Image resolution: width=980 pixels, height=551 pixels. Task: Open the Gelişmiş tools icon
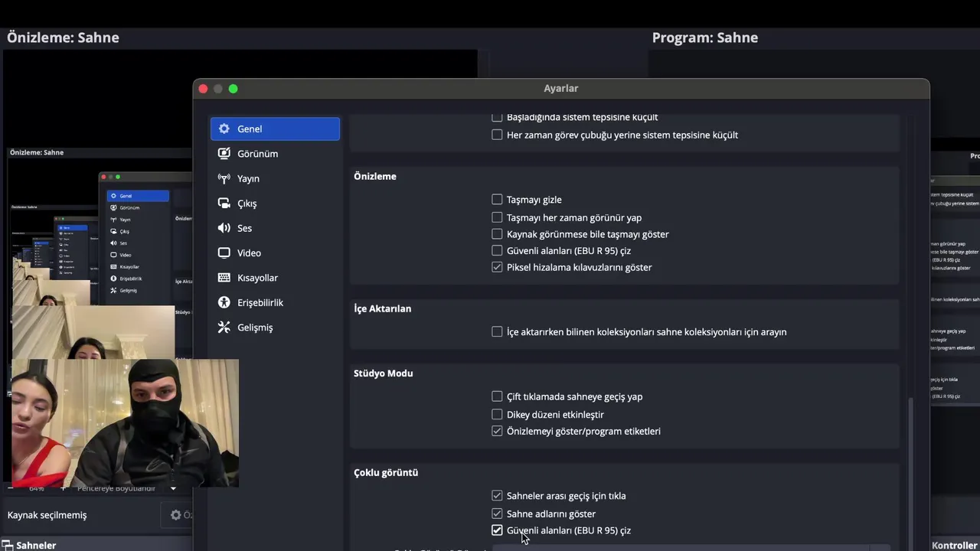(224, 328)
